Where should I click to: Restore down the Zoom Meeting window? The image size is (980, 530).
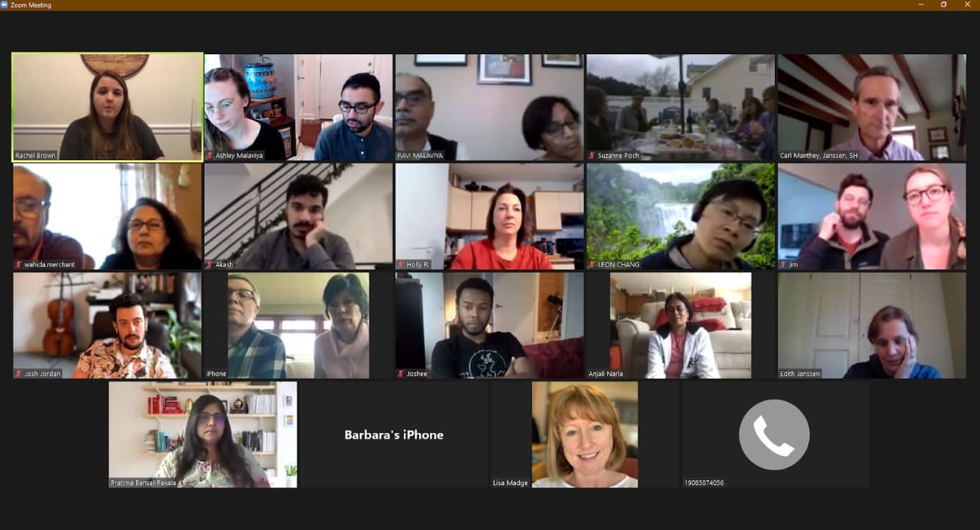coord(944,5)
